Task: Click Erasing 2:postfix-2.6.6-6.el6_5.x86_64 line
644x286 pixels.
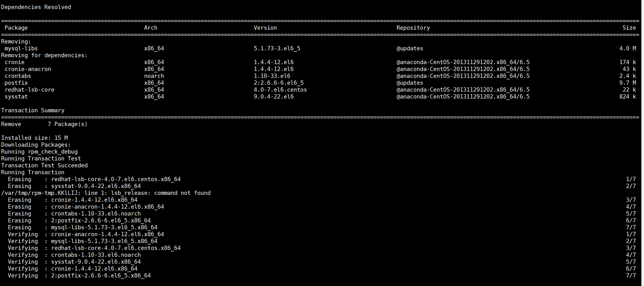Action: 79,220
